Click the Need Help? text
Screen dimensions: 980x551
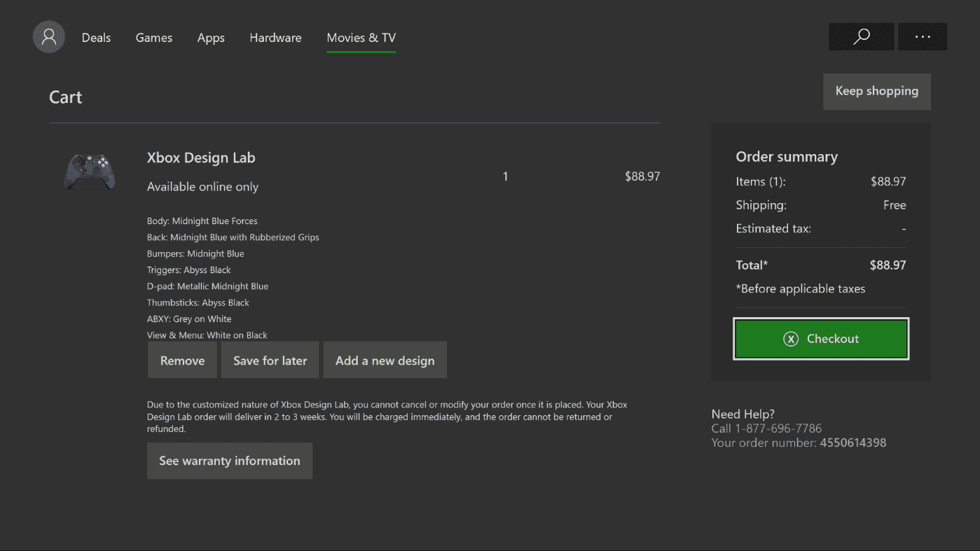tap(743, 414)
